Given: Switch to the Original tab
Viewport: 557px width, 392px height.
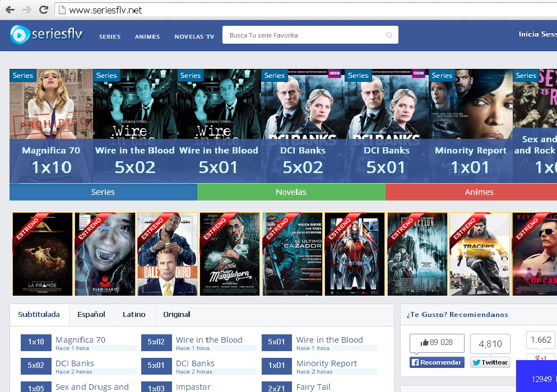Looking at the screenshot, I should coord(177,314).
